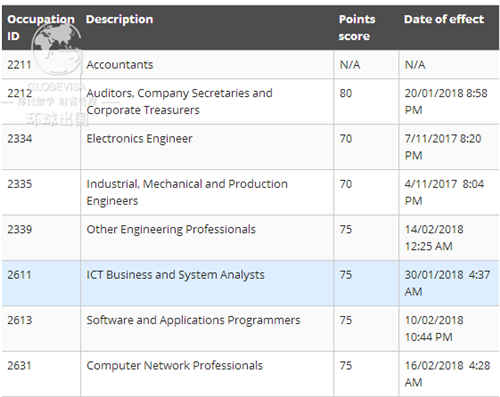Select date 16/02/2018 4:28 AM cell
The image size is (500, 397).
click(x=449, y=374)
